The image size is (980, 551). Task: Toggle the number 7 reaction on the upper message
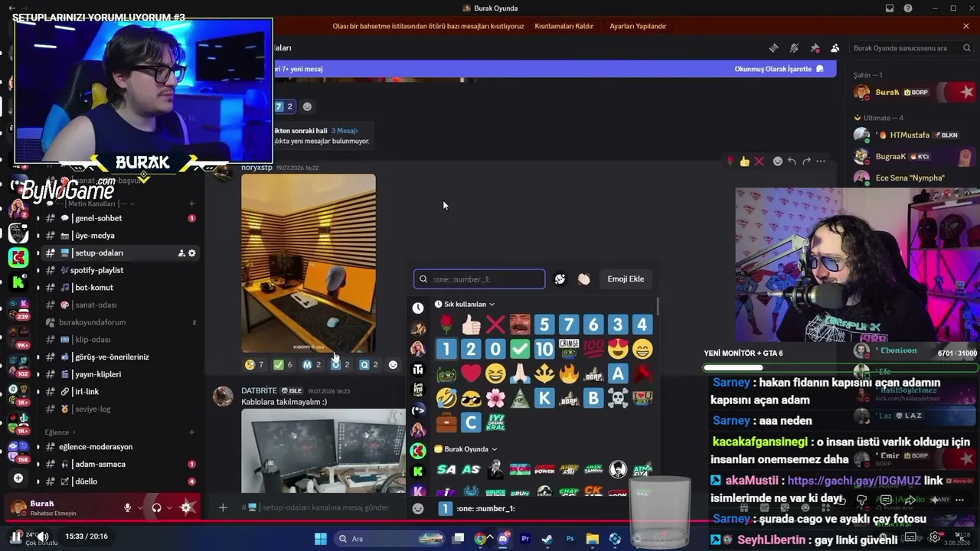(284, 106)
